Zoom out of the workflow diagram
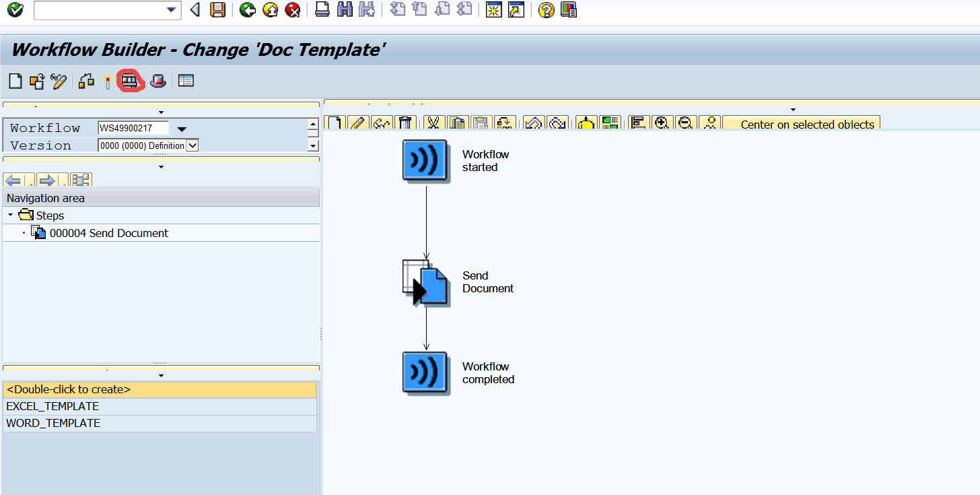Screen dimensions: 980x495 685,123
